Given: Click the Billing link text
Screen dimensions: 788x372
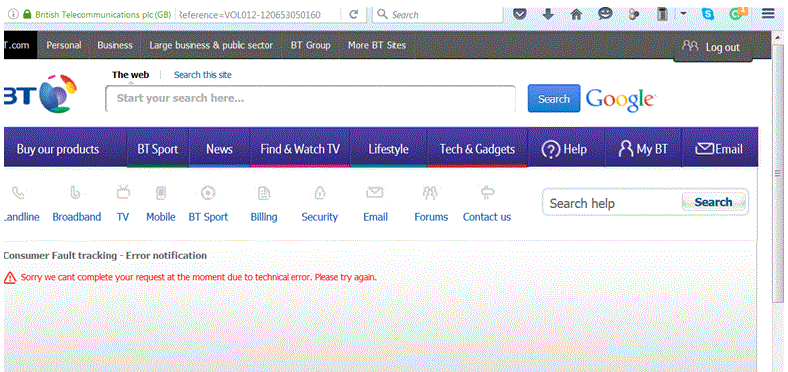Looking at the screenshot, I should [x=264, y=217].
